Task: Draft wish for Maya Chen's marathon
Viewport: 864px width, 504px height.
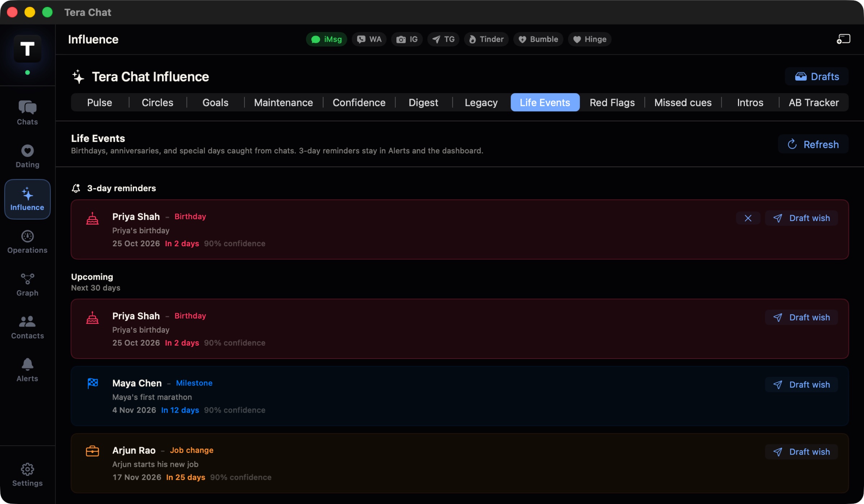Action: [801, 385]
